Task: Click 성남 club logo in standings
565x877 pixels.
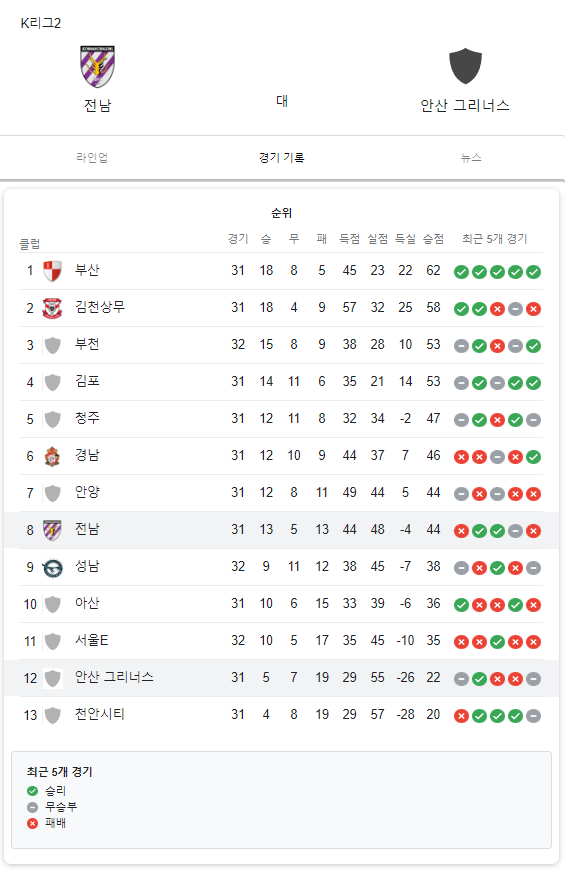Action: coord(53,568)
